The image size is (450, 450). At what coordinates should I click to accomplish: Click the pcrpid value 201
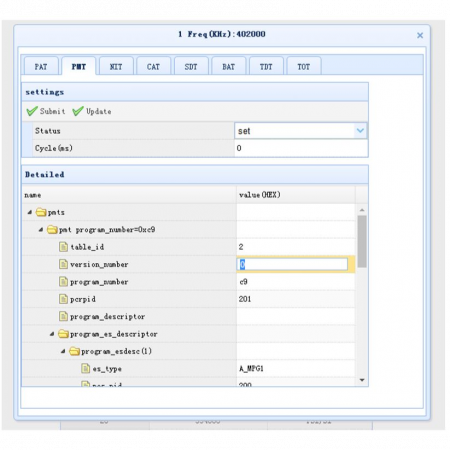pyautogui.click(x=245, y=299)
